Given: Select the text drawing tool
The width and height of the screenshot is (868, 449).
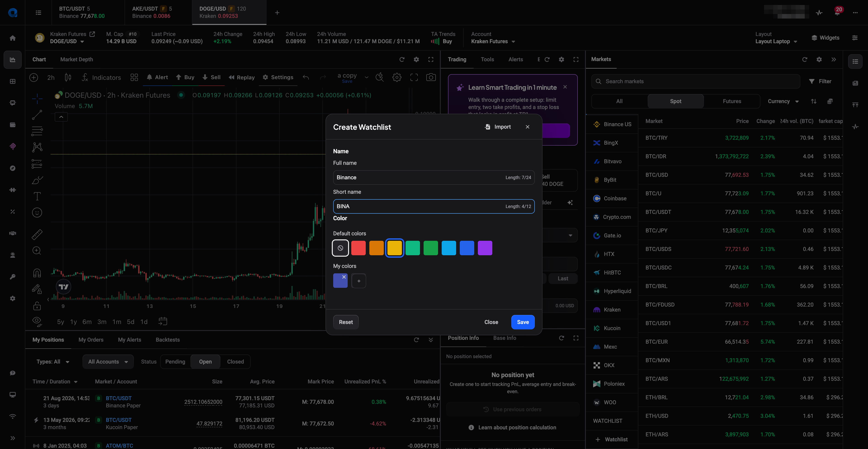Looking at the screenshot, I should pyautogui.click(x=37, y=196).
